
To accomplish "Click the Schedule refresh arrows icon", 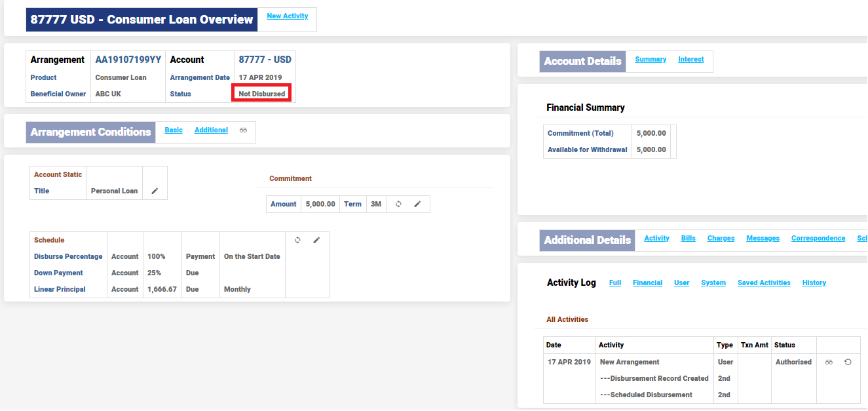I will point(297,240).
